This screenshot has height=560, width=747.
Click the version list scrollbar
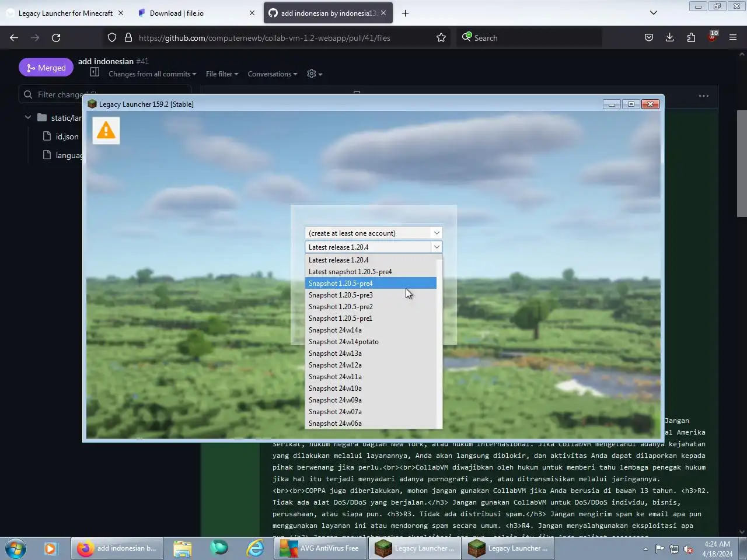439,341
